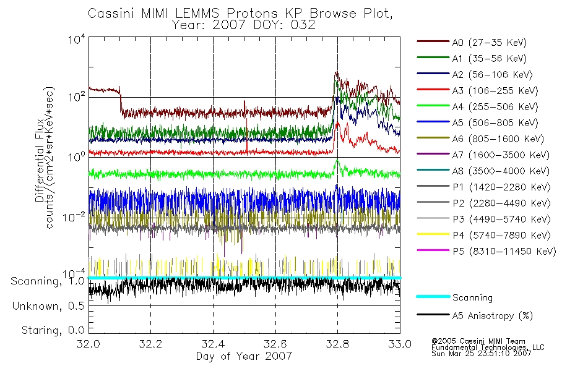Click the 32.8 x-axis tick label
Image resolution: width=588 pixels, height=371 pixels.
(337, 344)
